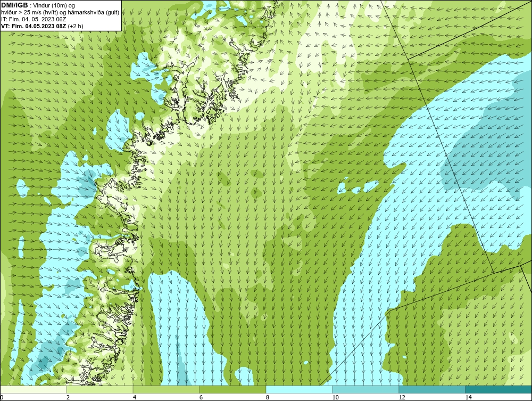Click the 8–10 m/s light cyan swatch

coord(299,389)
